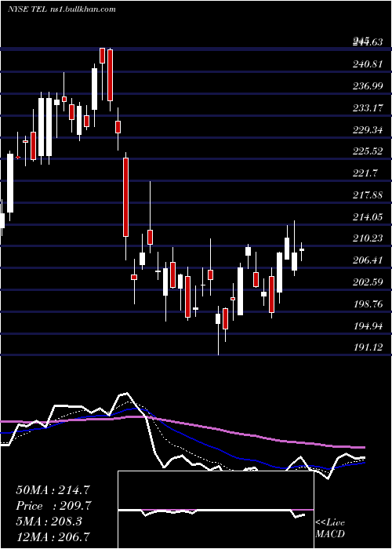Image resolution: width=392 pixels, height=549 pixels.
Task: Select the 198.76 price axis label
Action: click(368, 304)
